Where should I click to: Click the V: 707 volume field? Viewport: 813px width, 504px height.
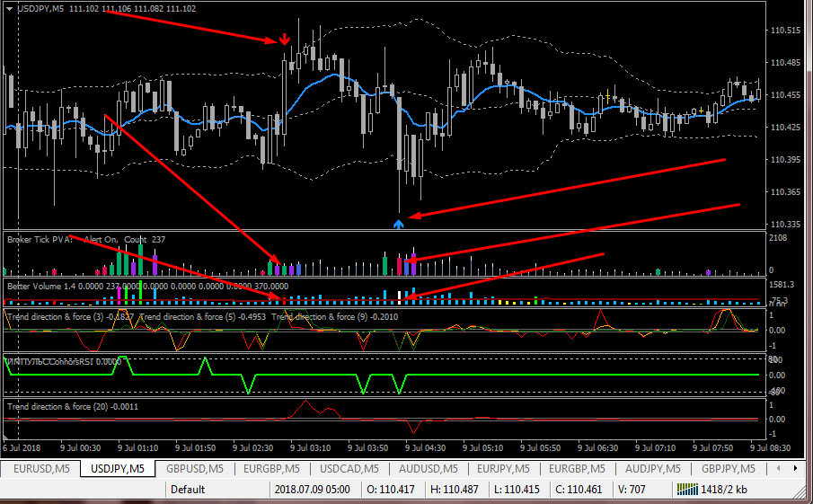(x=632, y=490)
